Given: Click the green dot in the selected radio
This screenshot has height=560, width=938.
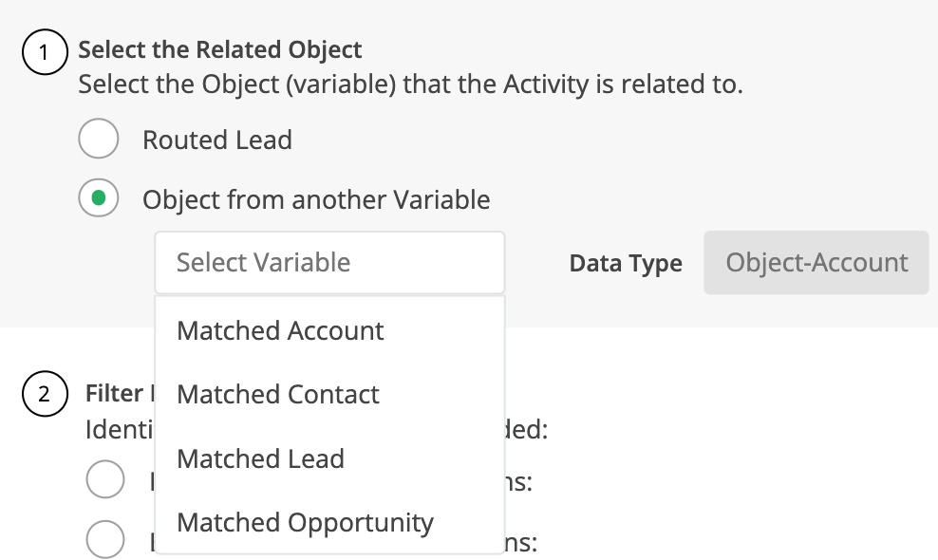Looking at the screenshot, I should coord(99,199).
